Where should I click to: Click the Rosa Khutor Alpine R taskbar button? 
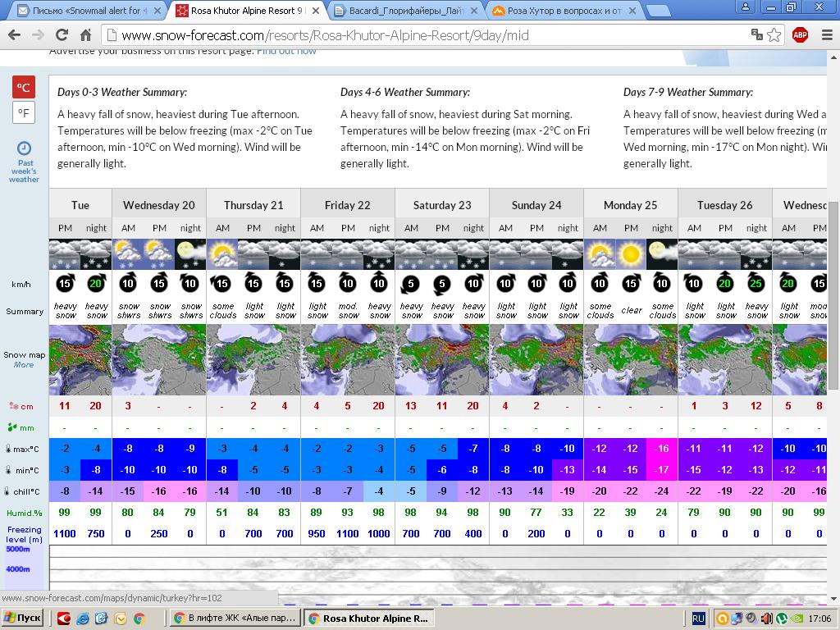click(x=369, y=619)
